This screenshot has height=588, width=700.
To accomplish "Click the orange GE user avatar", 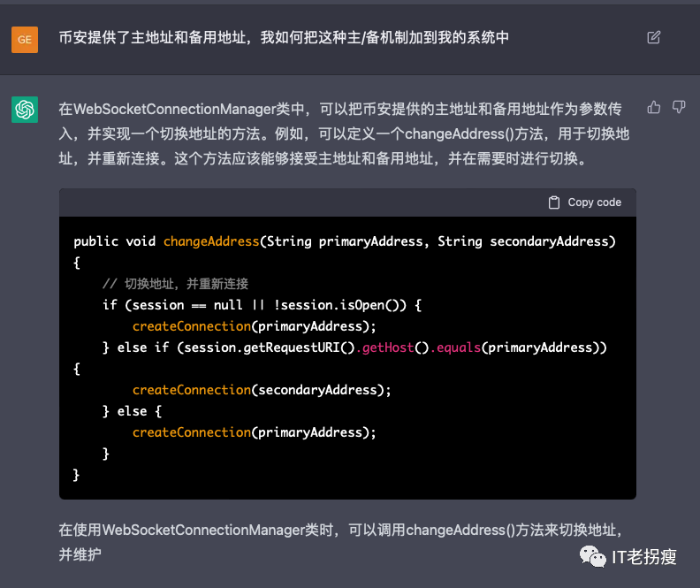I will coord(25,40).
